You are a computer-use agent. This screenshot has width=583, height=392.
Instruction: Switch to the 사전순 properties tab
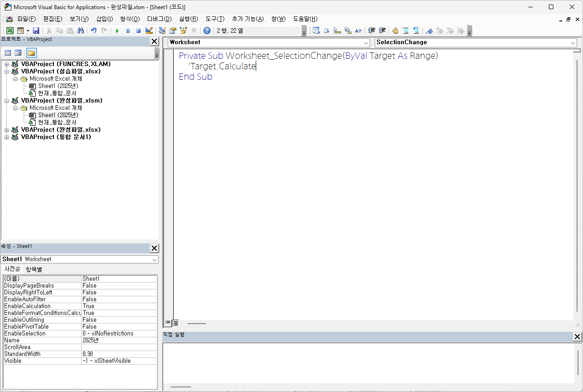coord(12,269)
